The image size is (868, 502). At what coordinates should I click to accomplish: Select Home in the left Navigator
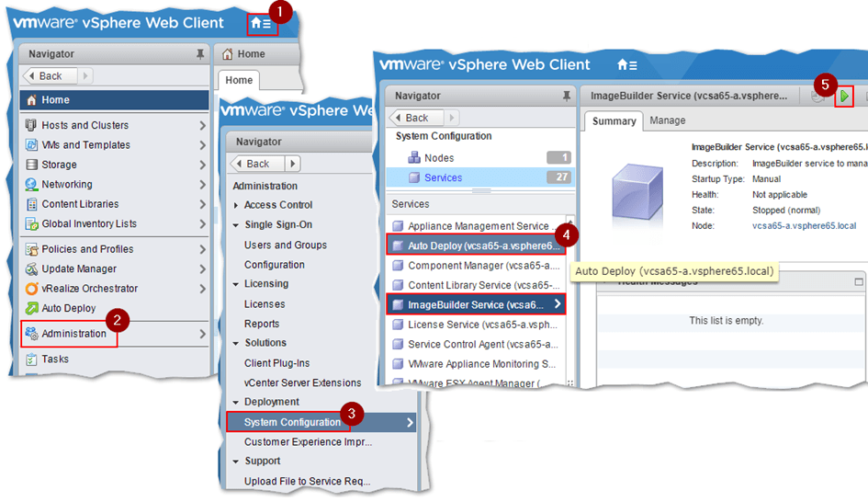pyautogui.click(x=115, y=99)
